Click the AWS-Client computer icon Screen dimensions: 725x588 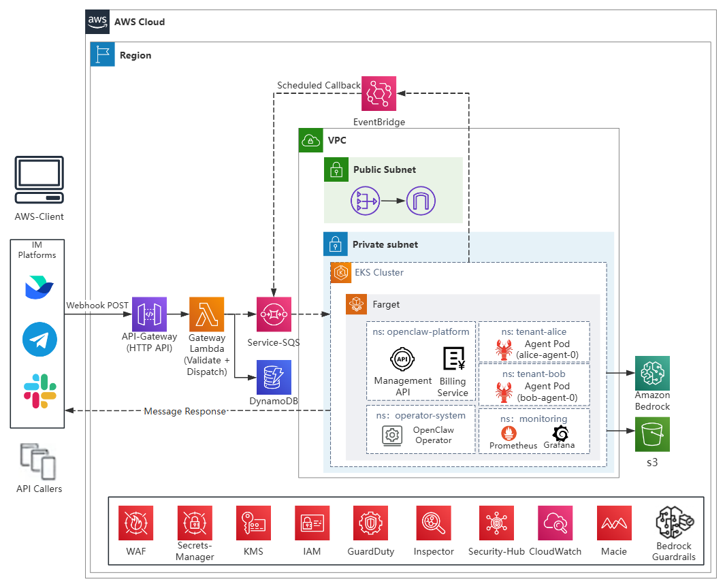pos(39,180)
